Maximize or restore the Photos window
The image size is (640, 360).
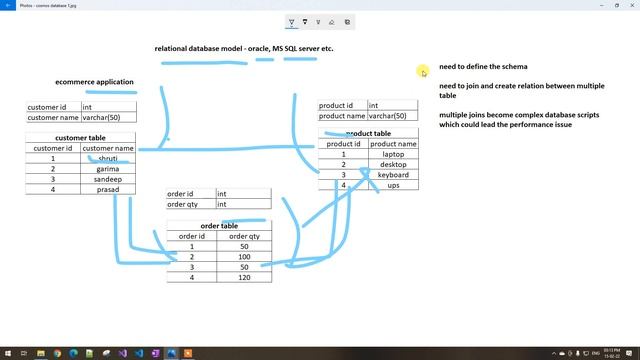(617, 5)
